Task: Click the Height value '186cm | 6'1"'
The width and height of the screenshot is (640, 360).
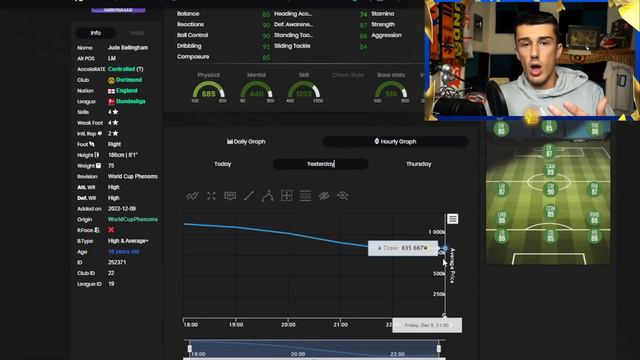Action: (x=122, y=155)
